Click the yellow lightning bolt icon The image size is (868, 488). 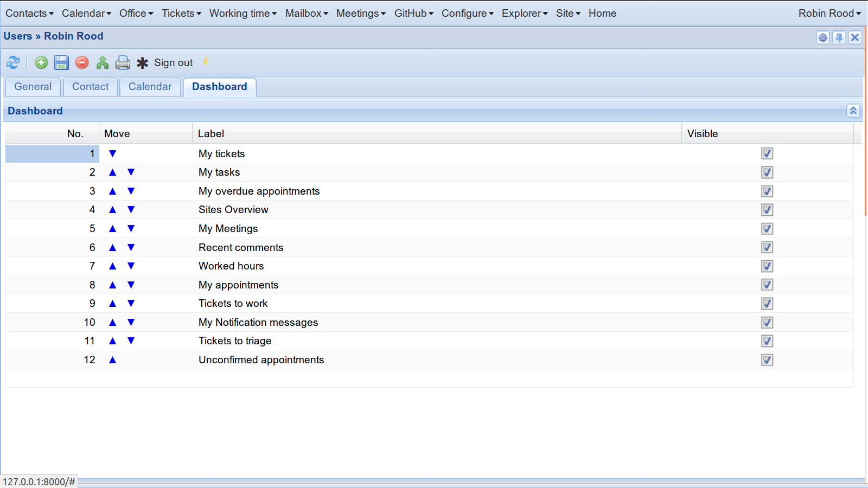coord(206,62)
